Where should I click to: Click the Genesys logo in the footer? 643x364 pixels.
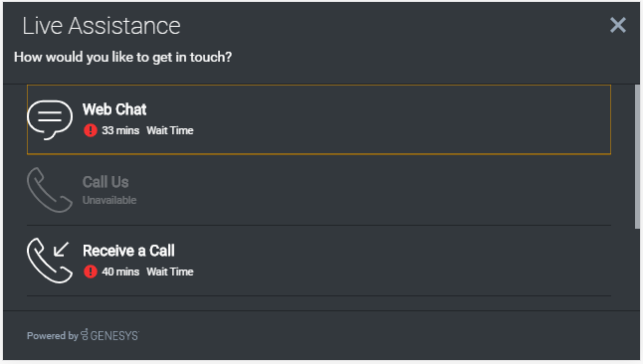pyautogui.click(x=109, y=335)
